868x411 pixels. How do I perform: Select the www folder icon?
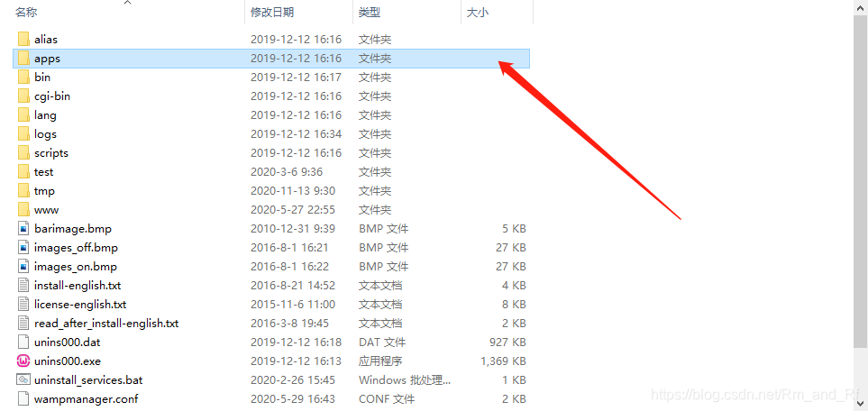(x=23, y=209)
